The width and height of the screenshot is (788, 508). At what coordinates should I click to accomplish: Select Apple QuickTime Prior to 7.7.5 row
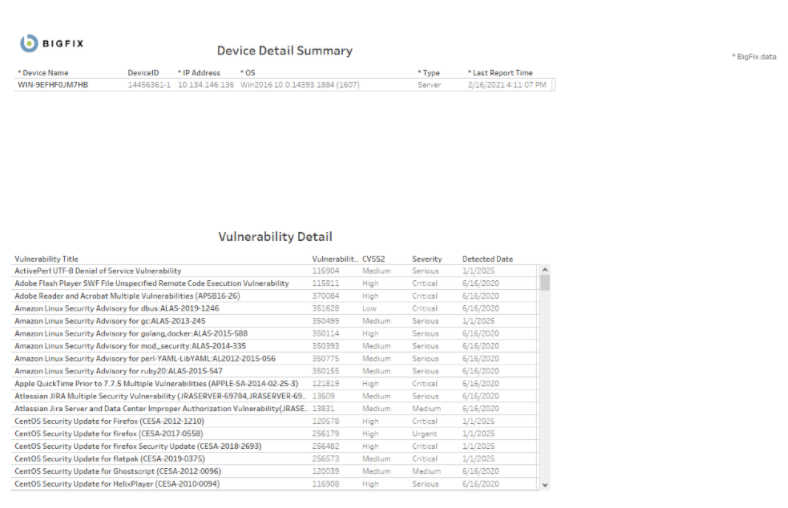point(274,384)
